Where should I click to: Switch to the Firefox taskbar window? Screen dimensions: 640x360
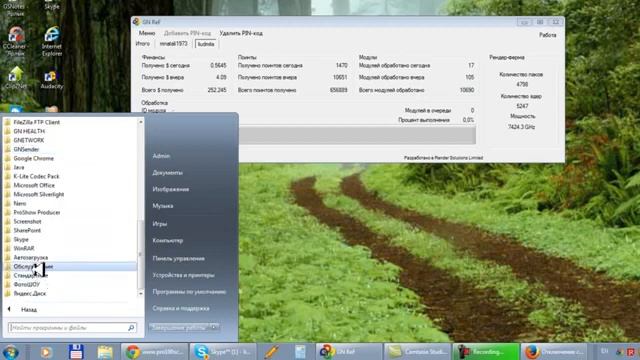[555, 352]
